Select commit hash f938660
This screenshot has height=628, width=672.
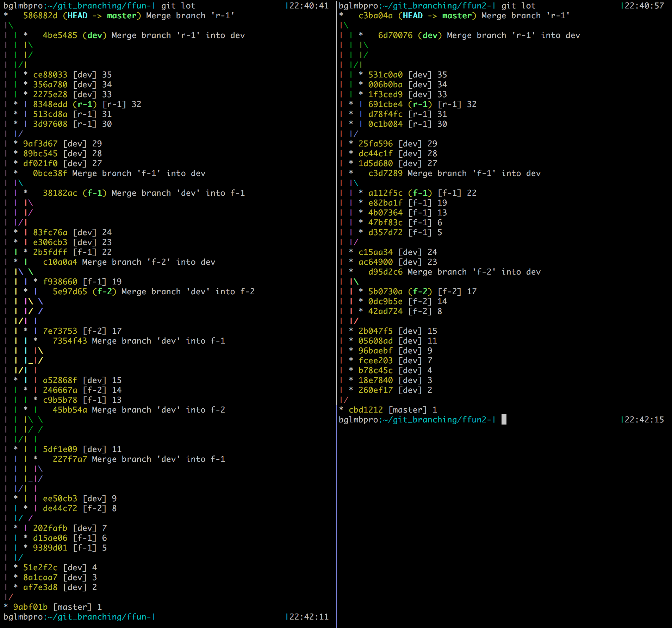click(x=60, y=282)
